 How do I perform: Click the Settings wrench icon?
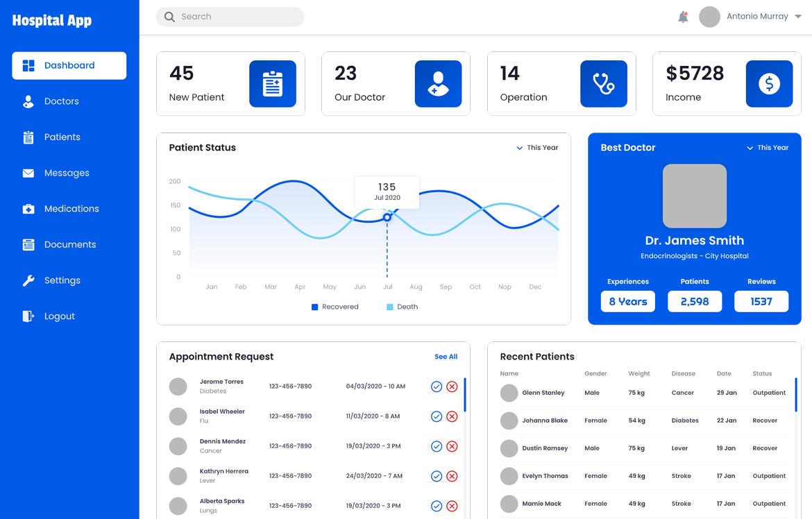click(28, 280)
